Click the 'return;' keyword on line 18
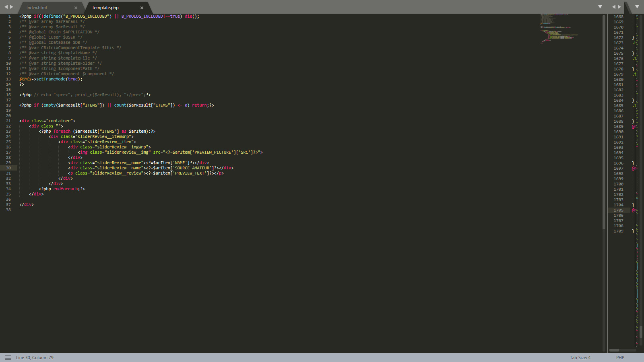644x362 pixels. pyautogui.click(x=200, y=105)
